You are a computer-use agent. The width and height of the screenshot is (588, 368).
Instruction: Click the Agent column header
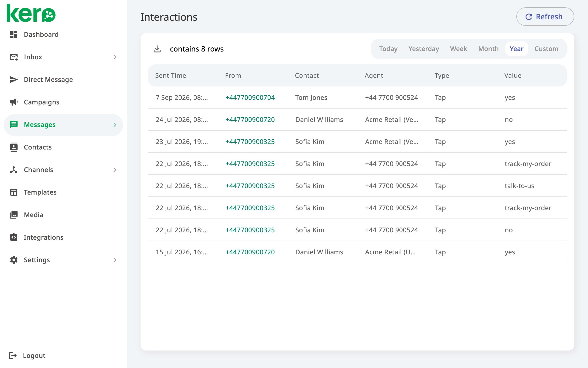pos(374,76)
